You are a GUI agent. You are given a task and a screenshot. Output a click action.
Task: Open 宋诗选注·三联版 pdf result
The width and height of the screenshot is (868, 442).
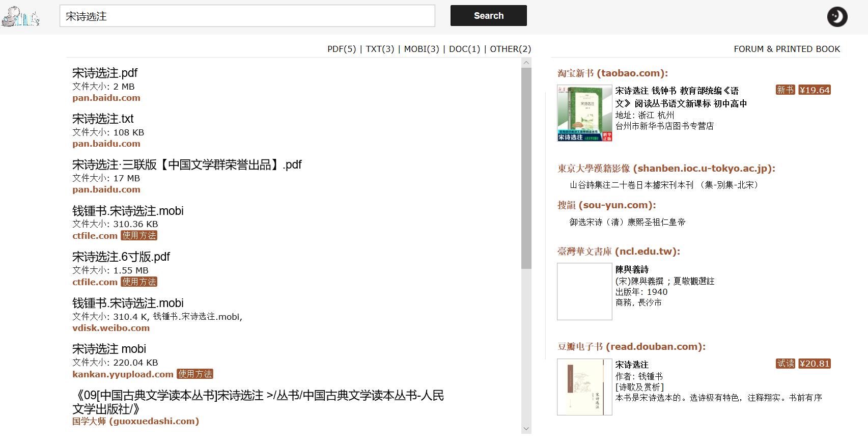(187, 164)
